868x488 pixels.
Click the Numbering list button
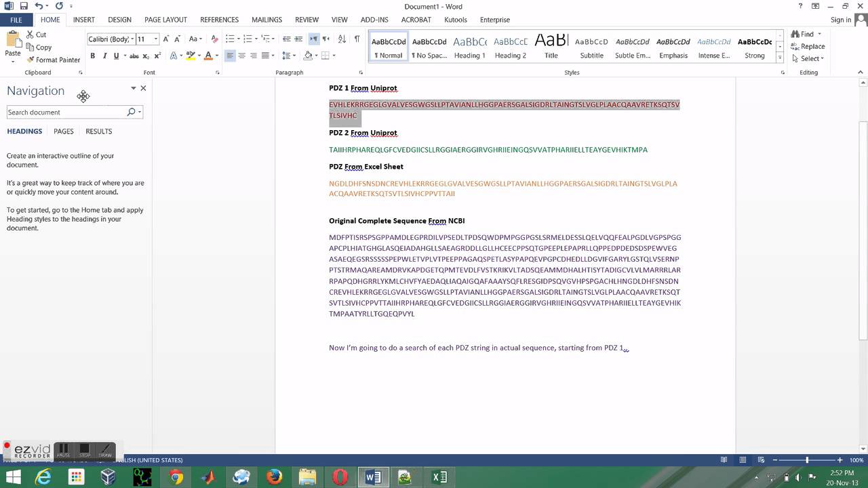[x=248, y=39]
